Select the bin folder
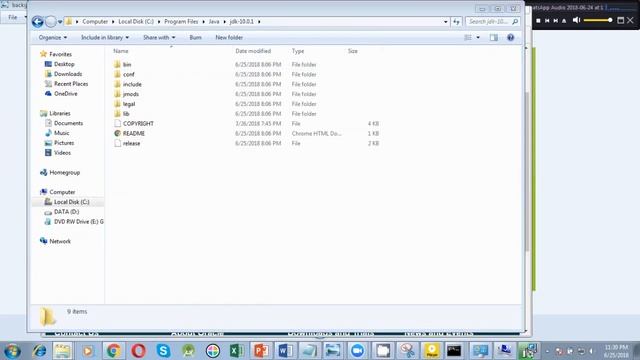This screenshot has width=640, height=360. (x=127, y=64)
